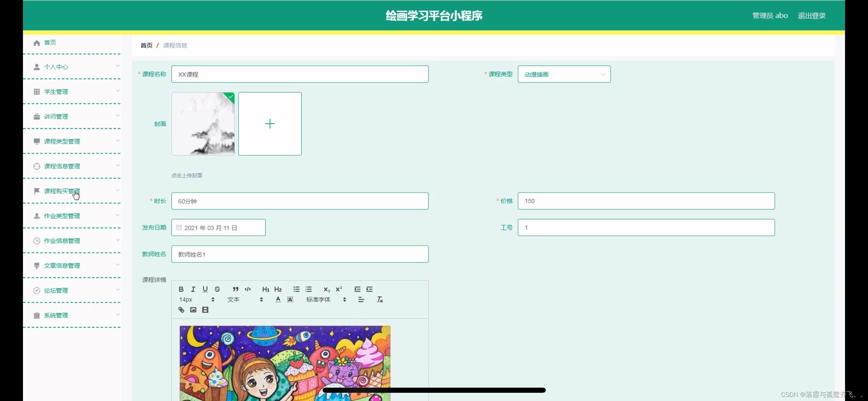Open the 作业信息管理 menu item
The width and height of the screenshot is (868, 401).
[x=72, y=241]
